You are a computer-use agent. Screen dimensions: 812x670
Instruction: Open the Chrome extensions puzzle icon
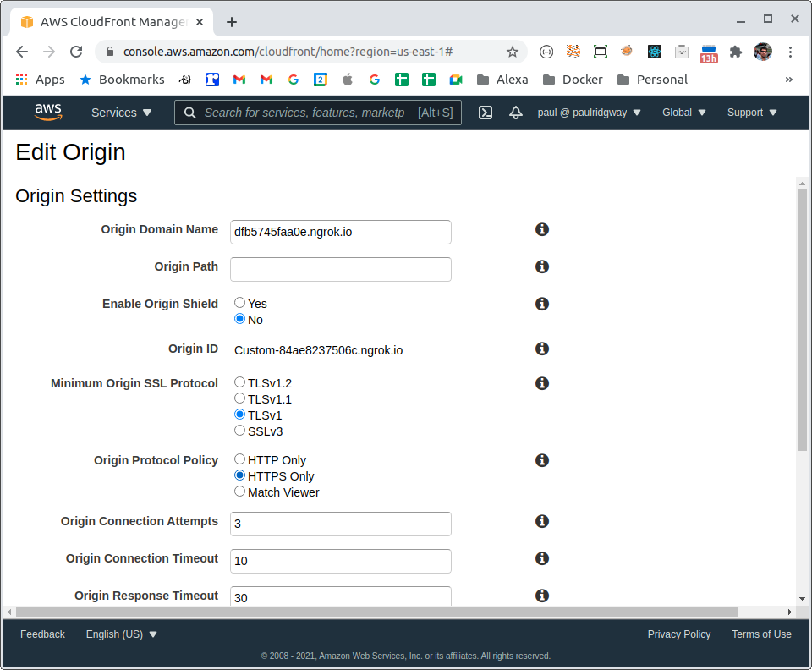click(735, 52)
